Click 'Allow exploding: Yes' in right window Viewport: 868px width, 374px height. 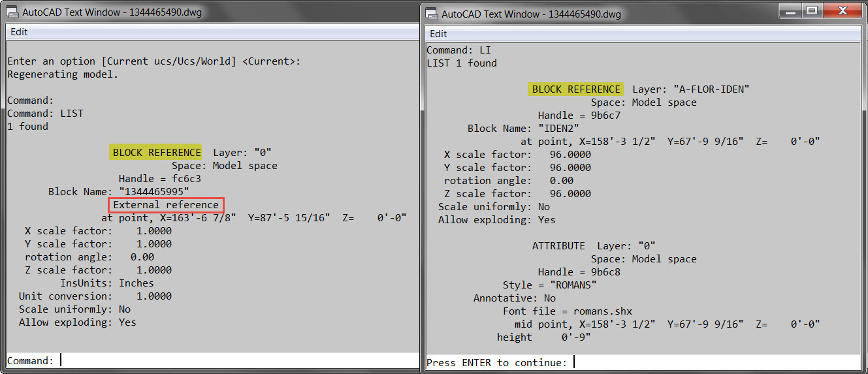(497, 220)
